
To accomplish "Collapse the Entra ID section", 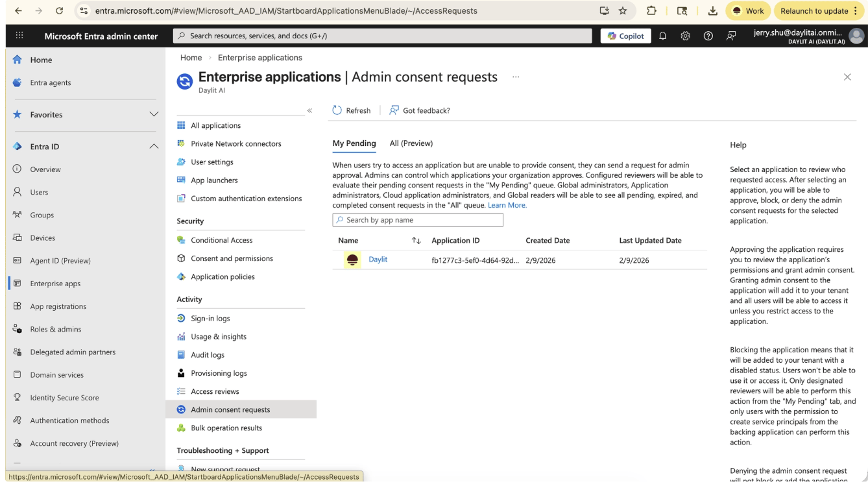I will click(154, 147).
